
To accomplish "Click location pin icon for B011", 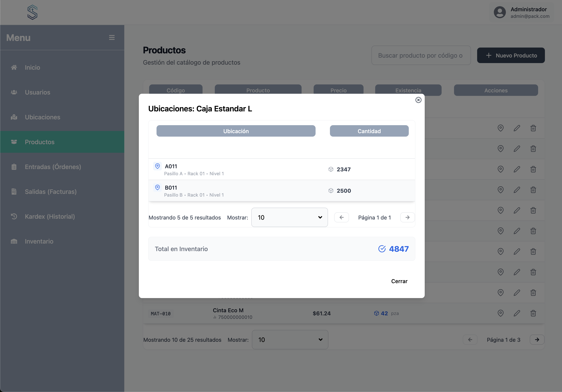I will pyautogui.click(x=157, y=188).
